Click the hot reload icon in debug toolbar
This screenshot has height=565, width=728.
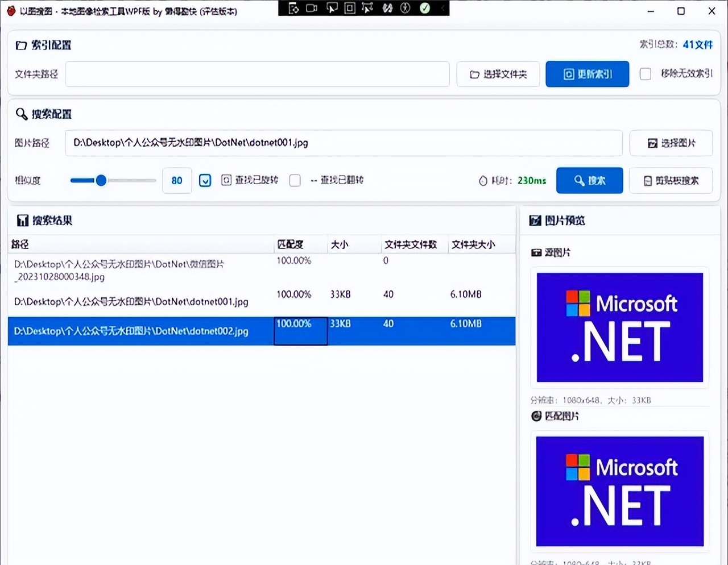pos(387,8)
